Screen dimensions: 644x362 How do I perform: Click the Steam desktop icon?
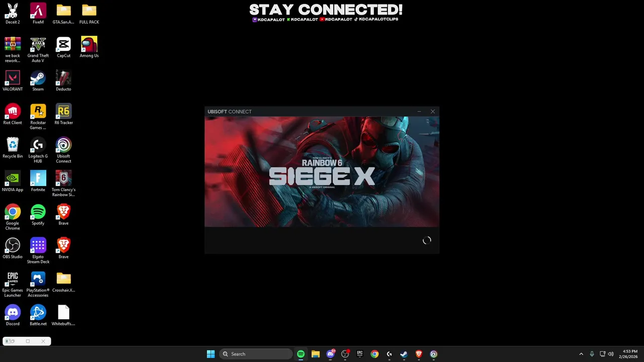(38, 81)
